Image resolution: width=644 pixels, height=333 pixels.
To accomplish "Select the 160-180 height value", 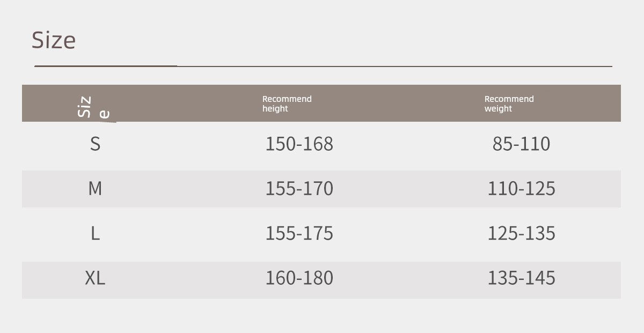I will point(299,278).
